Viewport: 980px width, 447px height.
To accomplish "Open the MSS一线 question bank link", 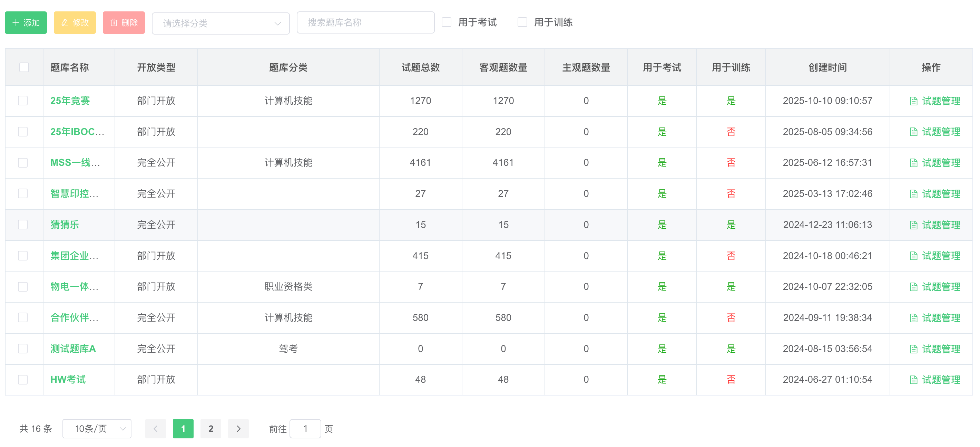I will click(x=75, y=163).
